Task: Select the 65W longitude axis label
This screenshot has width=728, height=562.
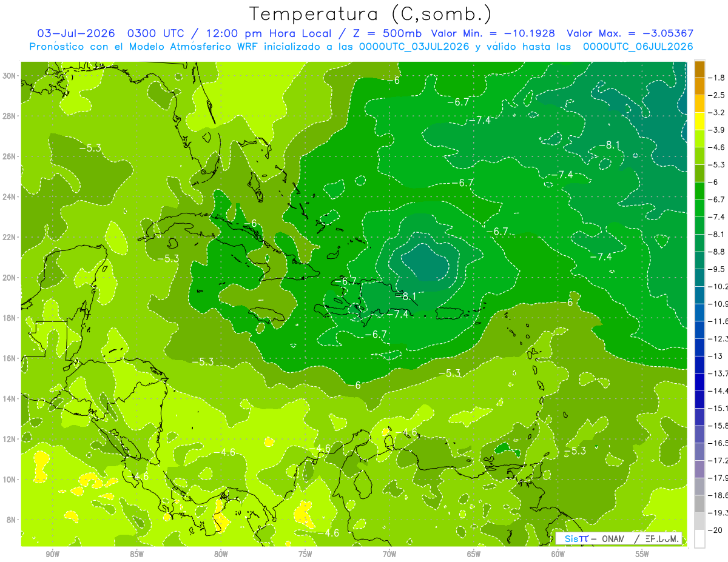Action: point(474,554)
